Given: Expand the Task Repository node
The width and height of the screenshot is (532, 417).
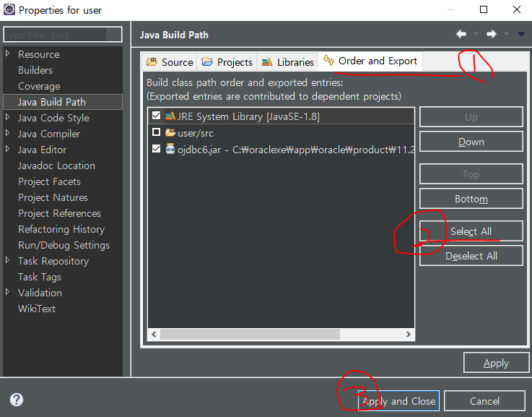Looking at the screenshot, I should [8, 260].
